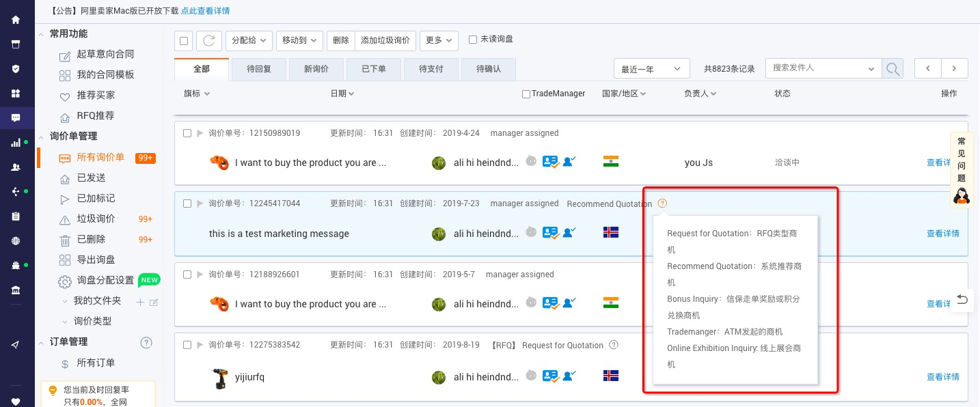Switch to the 待回复 tab

259,69
